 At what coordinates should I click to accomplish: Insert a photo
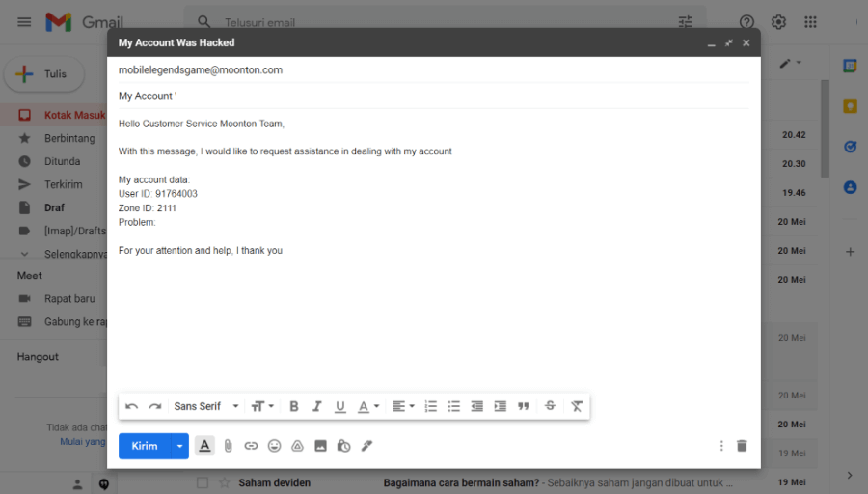point(320,446)
